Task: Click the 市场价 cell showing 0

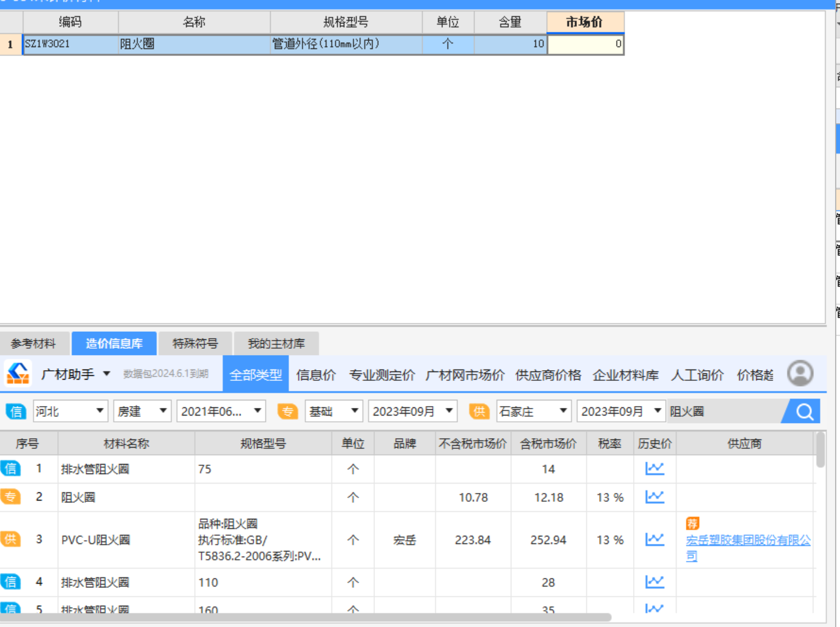Action: (586, 44)
